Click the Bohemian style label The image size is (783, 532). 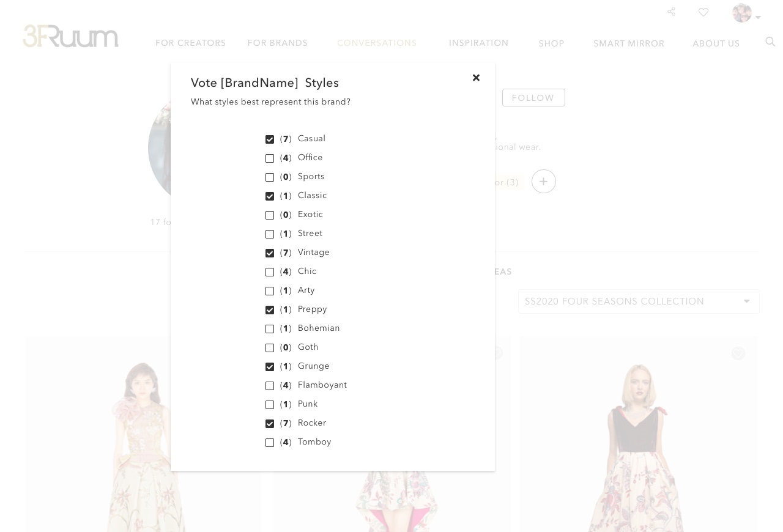coord(319,328)
